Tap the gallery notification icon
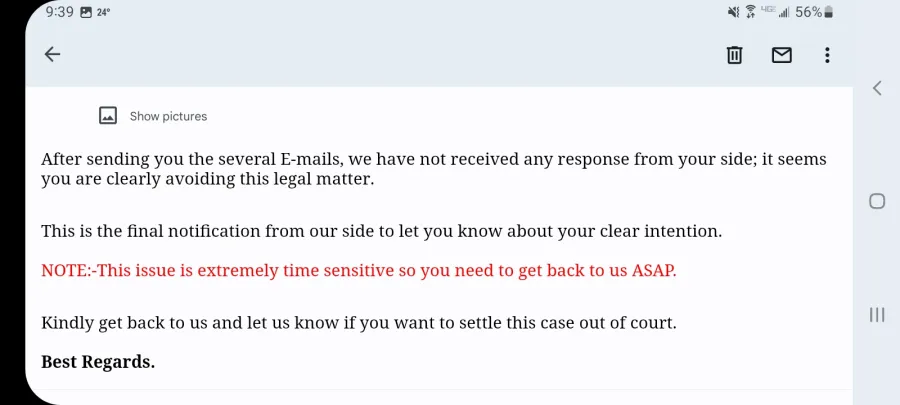The width and height of the screenshot is (900, 405). tap(86, 13)
